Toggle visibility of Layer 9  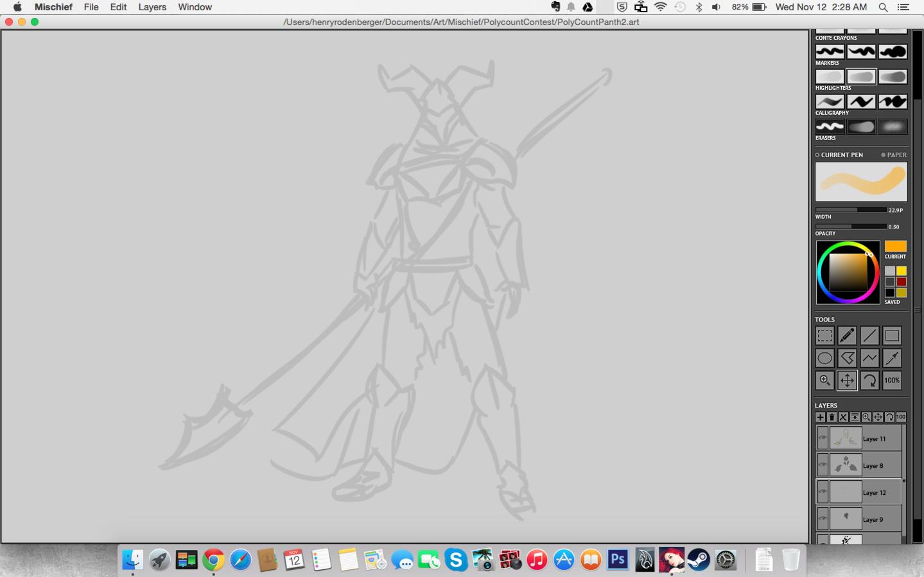(x=823, y=519)
